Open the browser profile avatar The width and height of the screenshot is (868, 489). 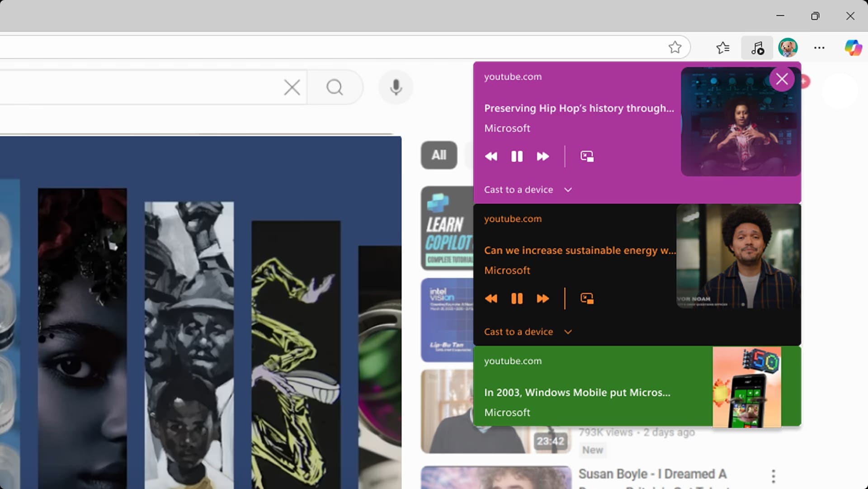pyautogui.click(x=788, y=47)
